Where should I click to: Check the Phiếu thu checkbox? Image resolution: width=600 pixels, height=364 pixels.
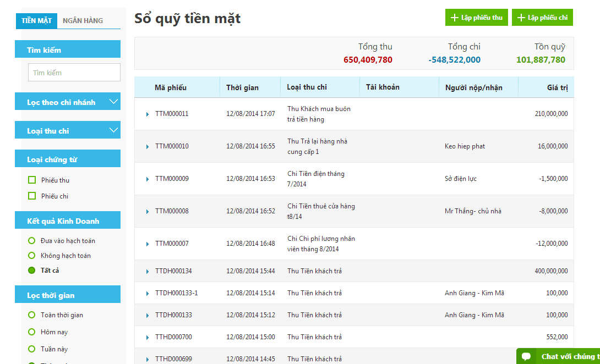[x=32, y=180]
